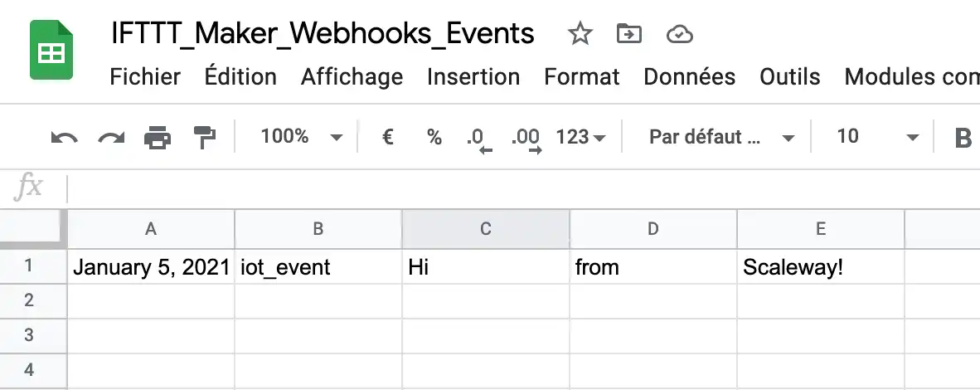Decrease decimal places button

[479, 139]
